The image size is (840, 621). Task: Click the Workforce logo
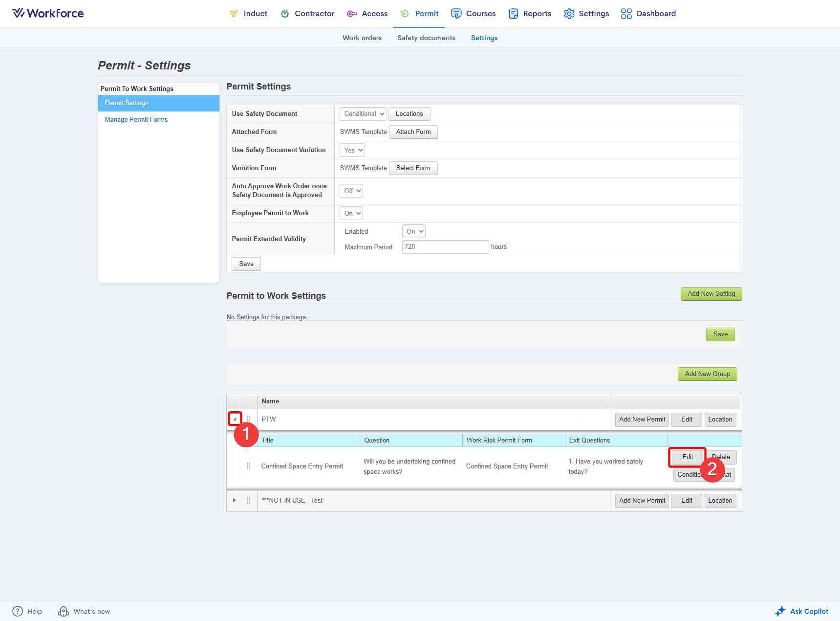click(x=48, y=13)
